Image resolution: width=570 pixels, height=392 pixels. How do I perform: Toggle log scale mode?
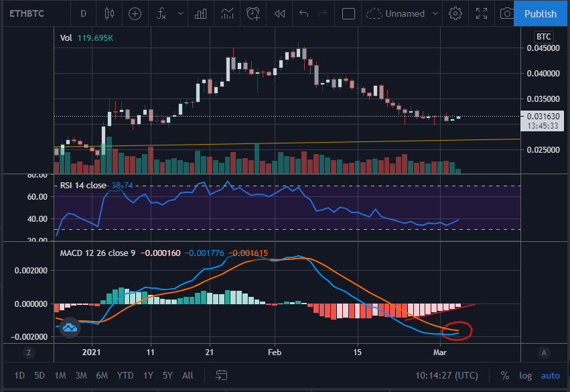(x=525, y=375)
